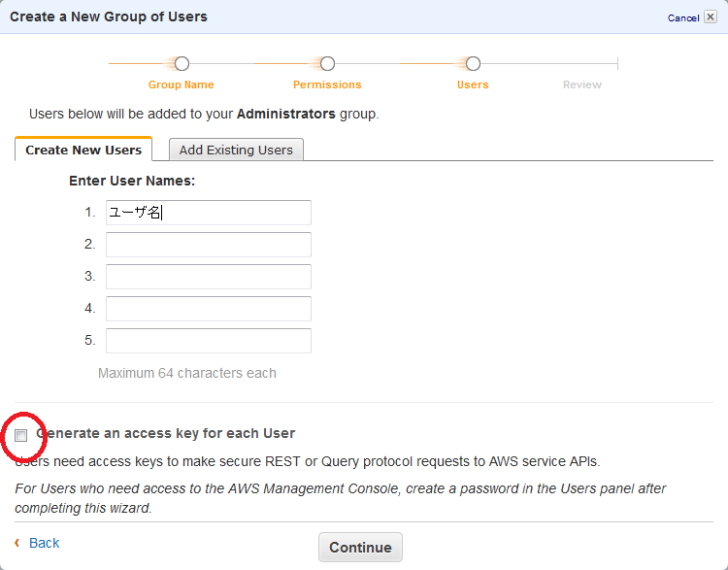Click the Group Name step circle
This screenshot has height=570, width=728.
point(182,64)
